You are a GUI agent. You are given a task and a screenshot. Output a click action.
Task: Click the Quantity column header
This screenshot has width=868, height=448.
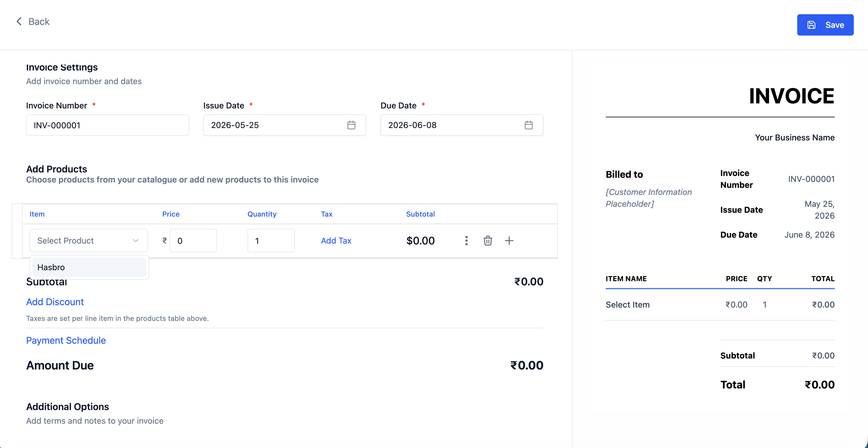tap(262, 214)
